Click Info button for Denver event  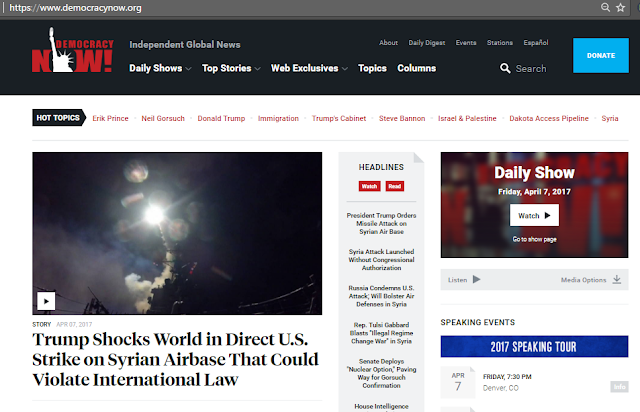pos(619,387)
